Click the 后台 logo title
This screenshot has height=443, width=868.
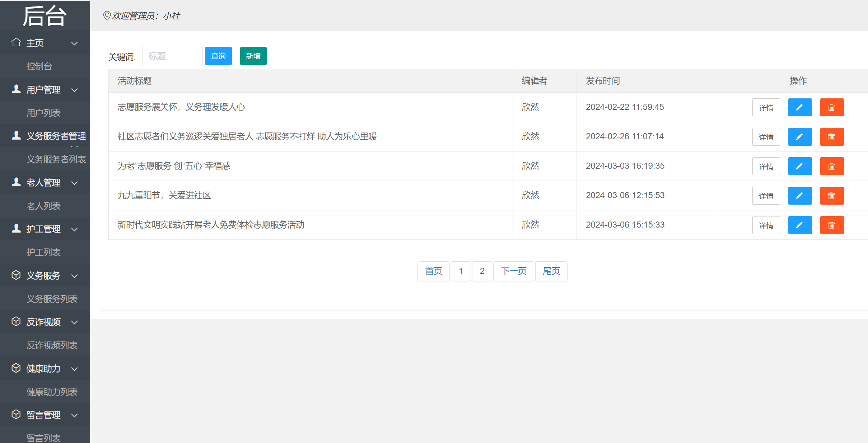point(45,16)
